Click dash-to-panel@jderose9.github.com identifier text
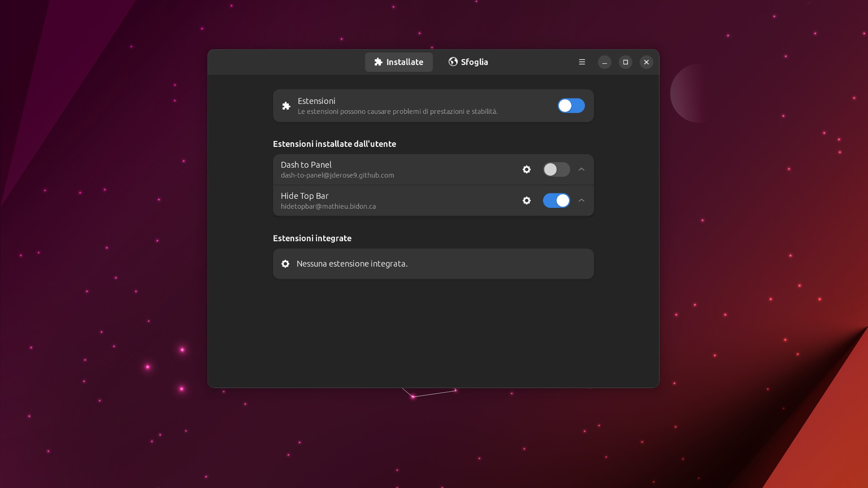Screen dimensions: 868x488 337,175
